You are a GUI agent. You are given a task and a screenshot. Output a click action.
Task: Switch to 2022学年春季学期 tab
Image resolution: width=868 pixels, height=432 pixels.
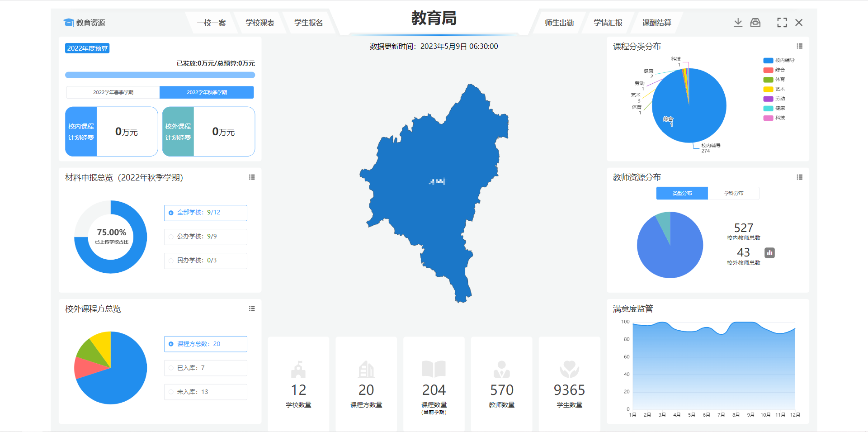(x=113, y=92)
